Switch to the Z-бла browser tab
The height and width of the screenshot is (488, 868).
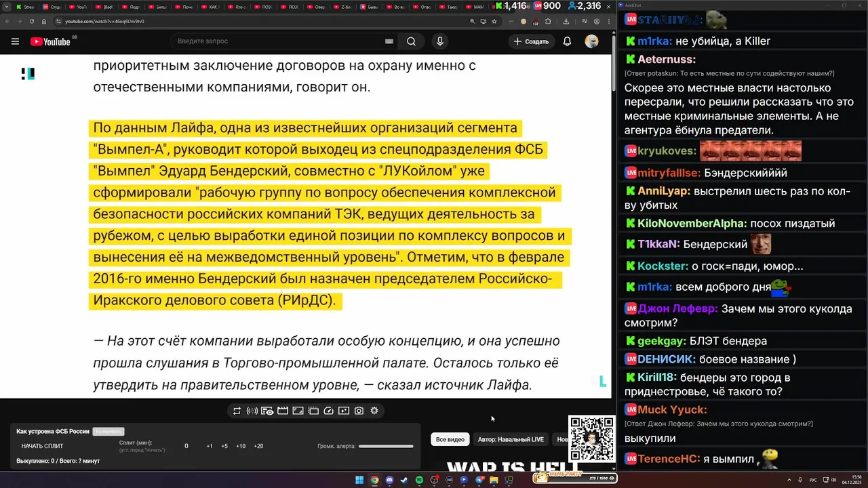click(342, 6)
